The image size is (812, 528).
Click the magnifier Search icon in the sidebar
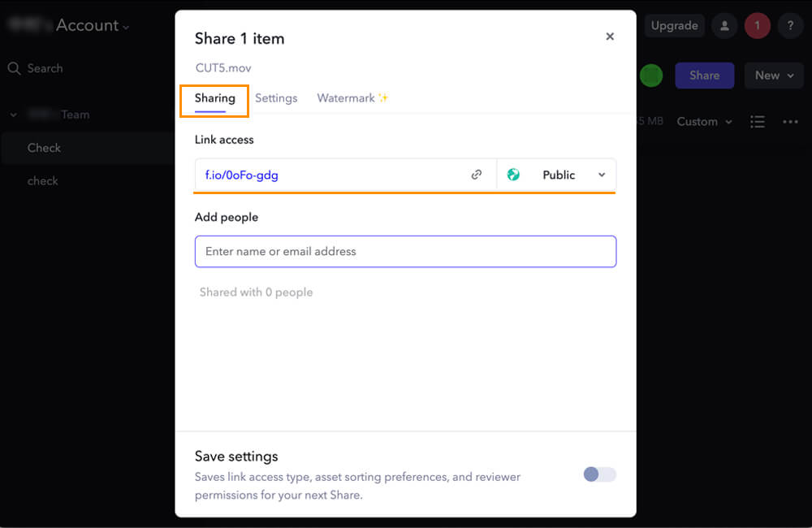pos(14,68)
